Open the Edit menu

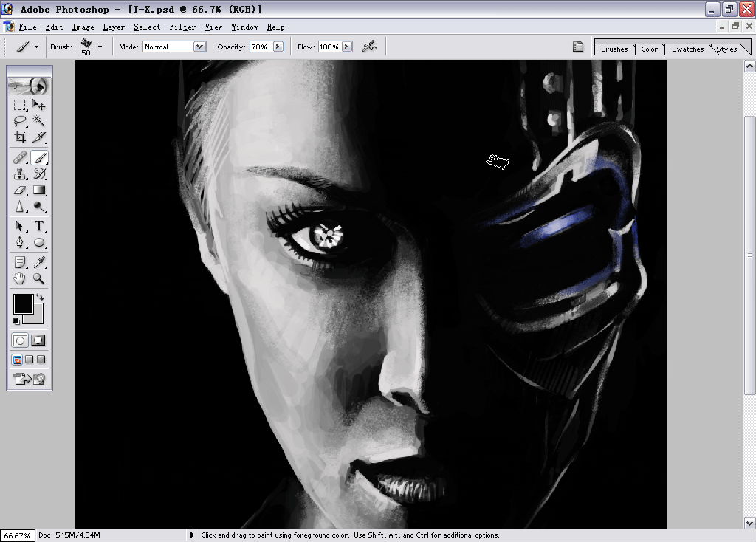54,27
